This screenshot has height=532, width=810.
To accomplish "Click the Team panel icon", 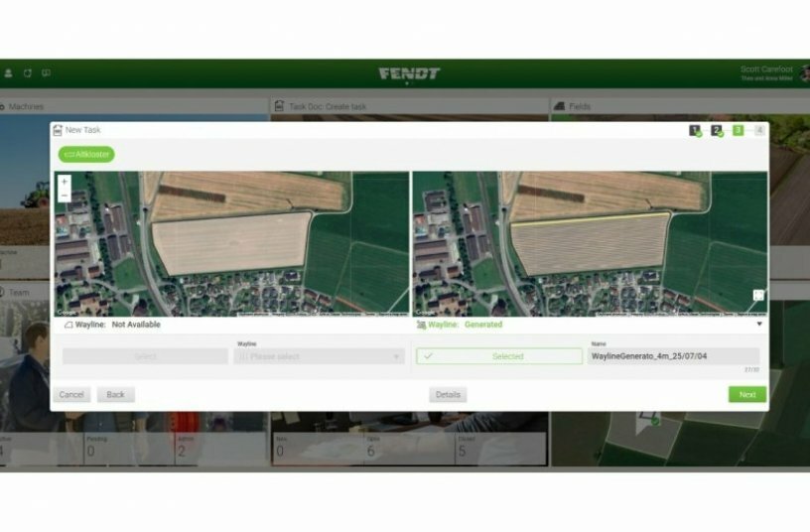I will click(2, 293).
